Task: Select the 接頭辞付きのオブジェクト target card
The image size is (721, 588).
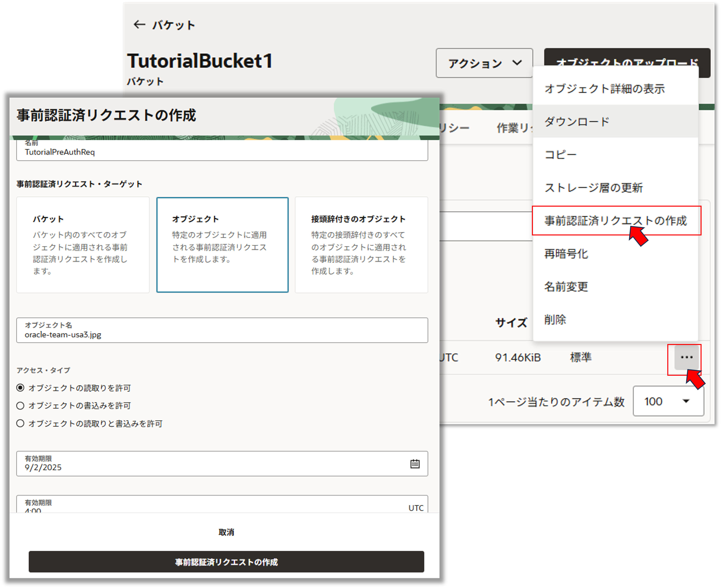Action: (361, 245)
